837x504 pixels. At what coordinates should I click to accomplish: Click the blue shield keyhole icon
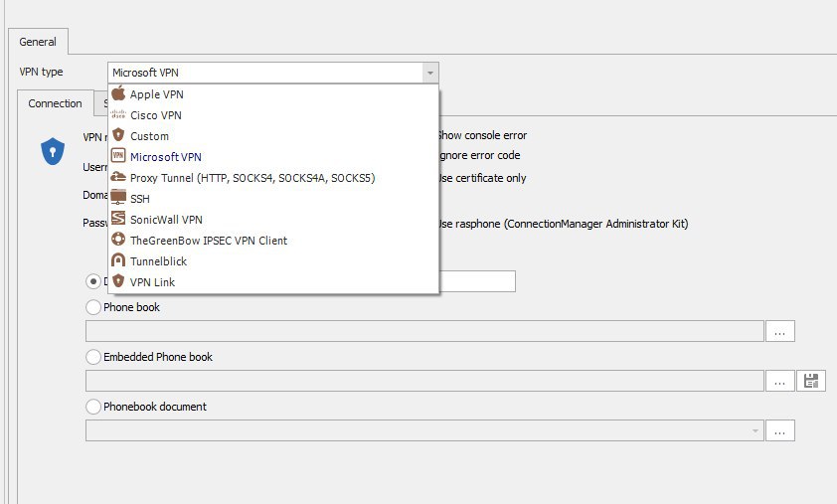coord(53,151)
